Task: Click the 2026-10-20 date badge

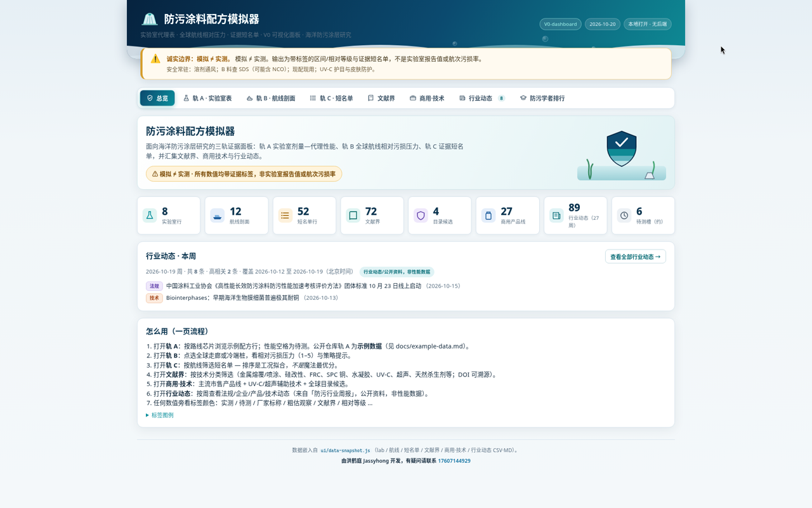Action: click(x=603, y=24)
